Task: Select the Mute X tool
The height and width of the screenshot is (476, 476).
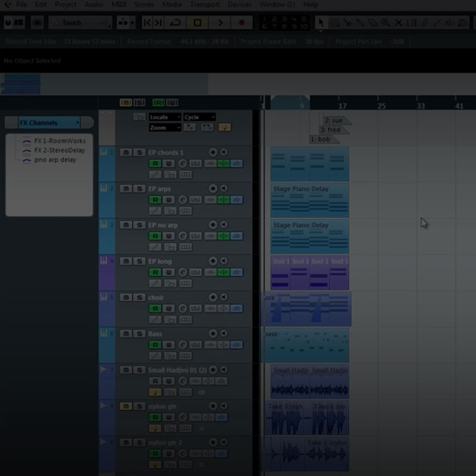Action: pos(399,23)
